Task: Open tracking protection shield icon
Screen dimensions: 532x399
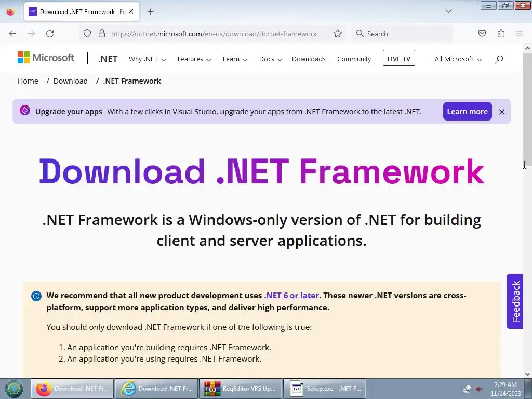Action: [x=87, y=34]
